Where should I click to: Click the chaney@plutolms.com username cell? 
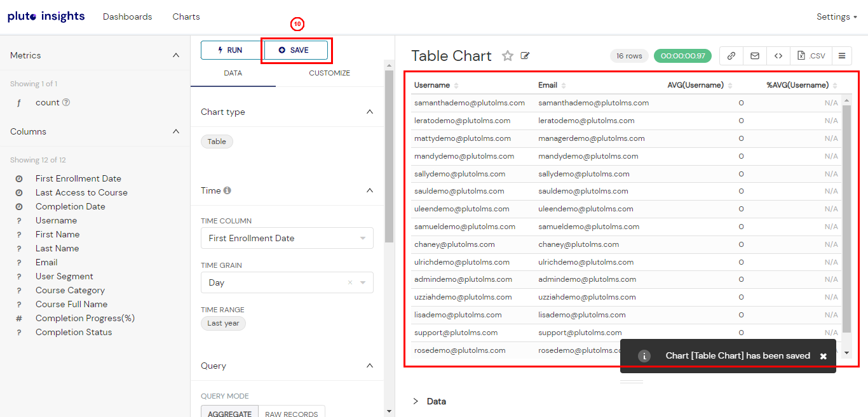454,244
